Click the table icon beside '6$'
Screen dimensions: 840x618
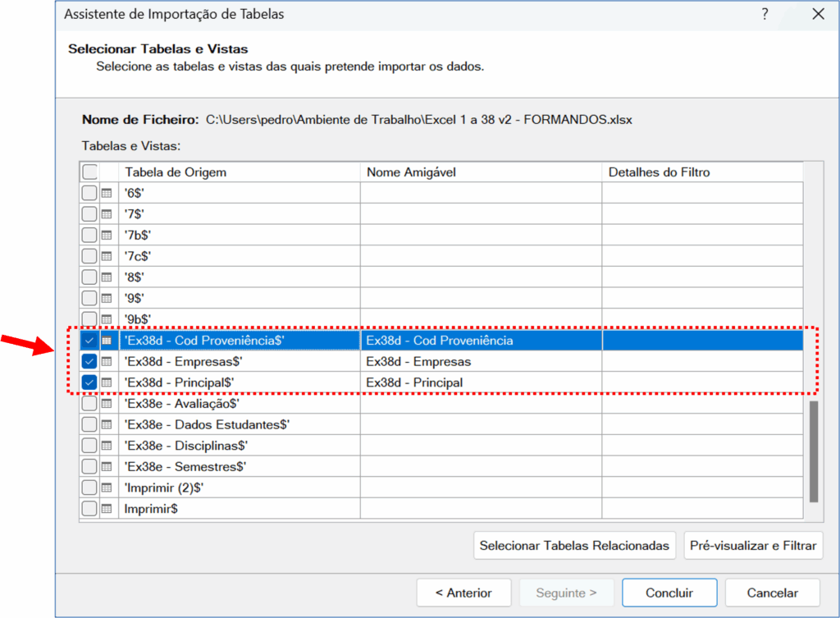tap(107, 193)
